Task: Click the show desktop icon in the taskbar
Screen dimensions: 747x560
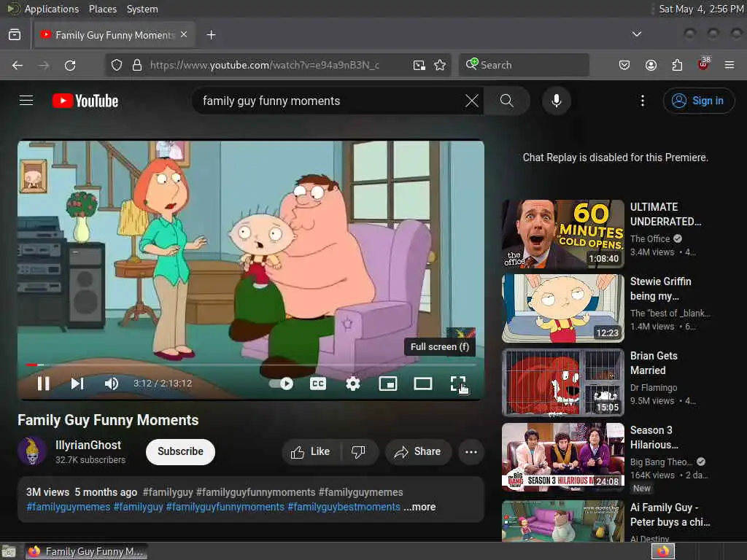Action: point(9,551)
